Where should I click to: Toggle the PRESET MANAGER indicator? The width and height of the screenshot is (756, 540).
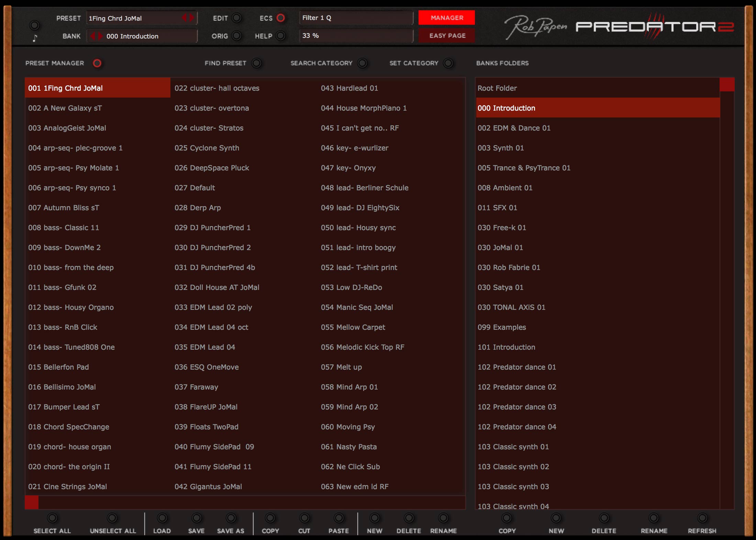point(97,63)
